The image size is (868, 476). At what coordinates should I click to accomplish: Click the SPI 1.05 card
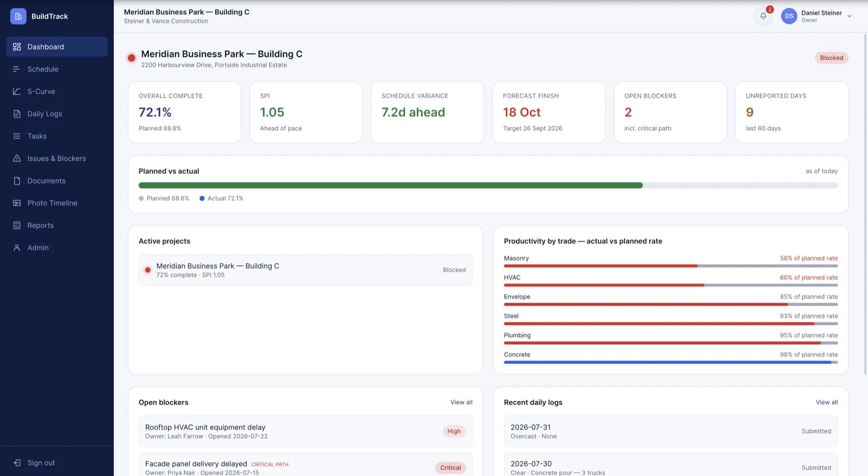point(306,112)
